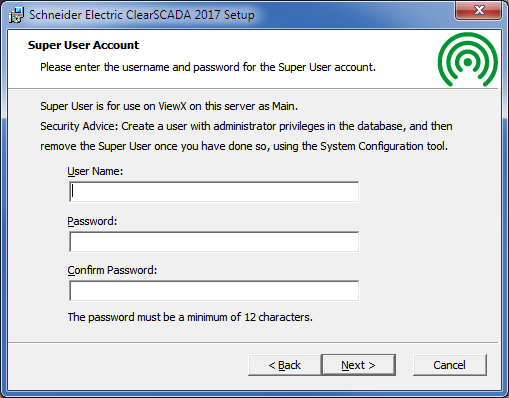
Task: Cancel the setup wizard
Action: click(x=450, y=365)
